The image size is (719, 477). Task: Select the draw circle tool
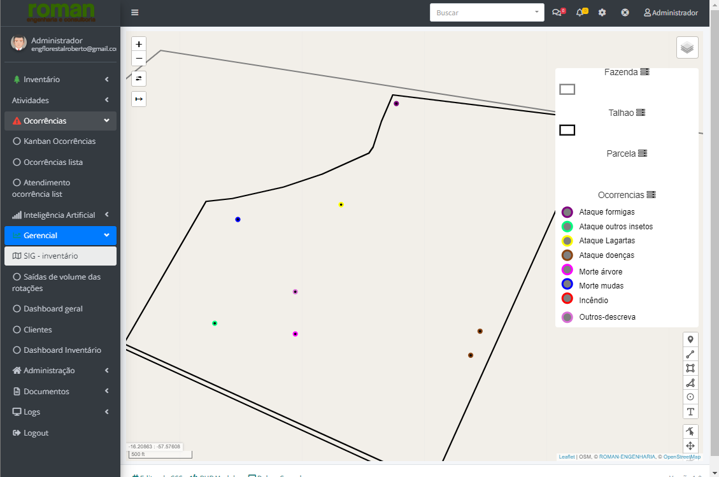coord(690,397)
